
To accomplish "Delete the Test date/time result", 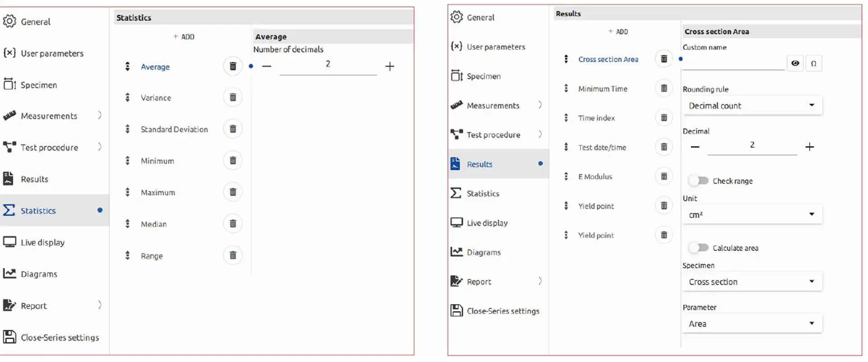I will coord(664,147).
